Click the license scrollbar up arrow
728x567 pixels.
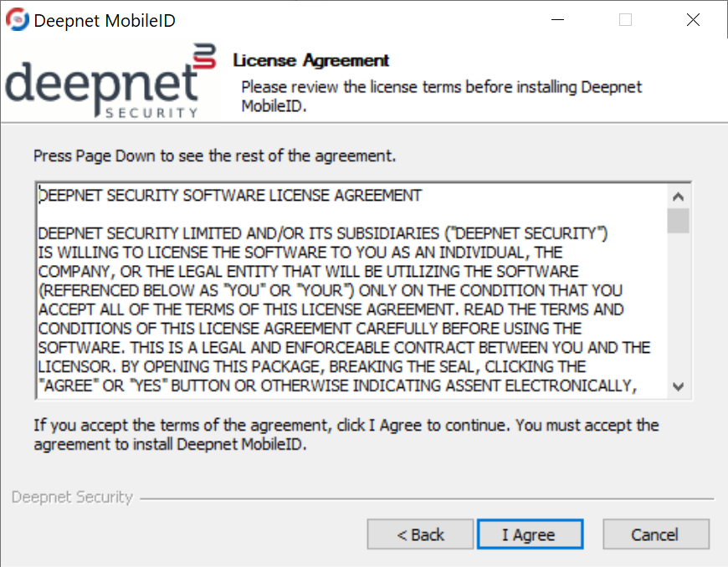pos(679,197)
